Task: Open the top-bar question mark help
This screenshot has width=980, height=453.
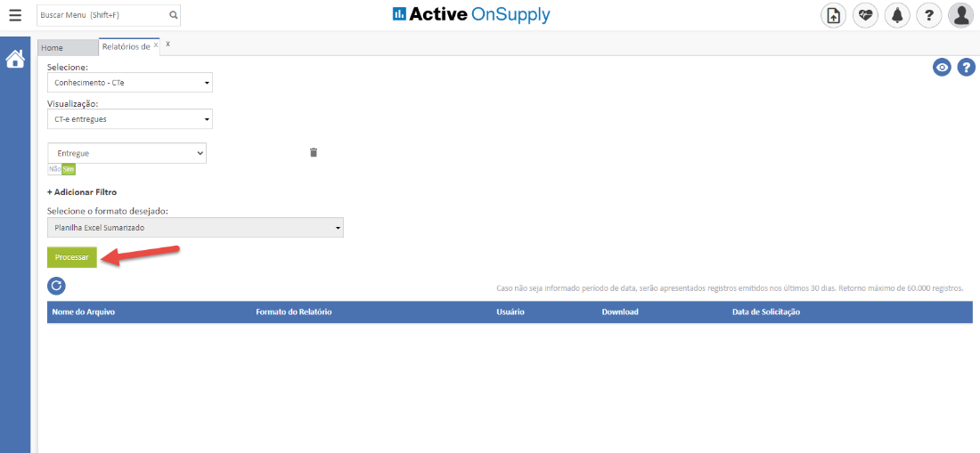Action: tap(929, 15)
